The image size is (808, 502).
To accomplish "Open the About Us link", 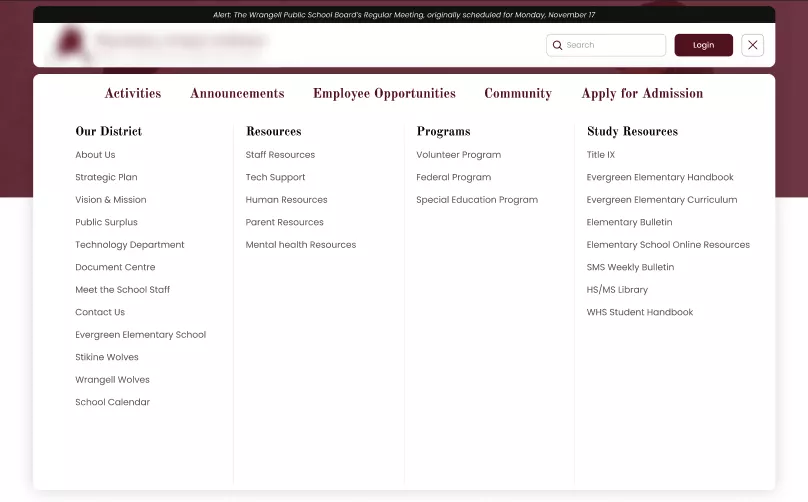I will (95, 155).
